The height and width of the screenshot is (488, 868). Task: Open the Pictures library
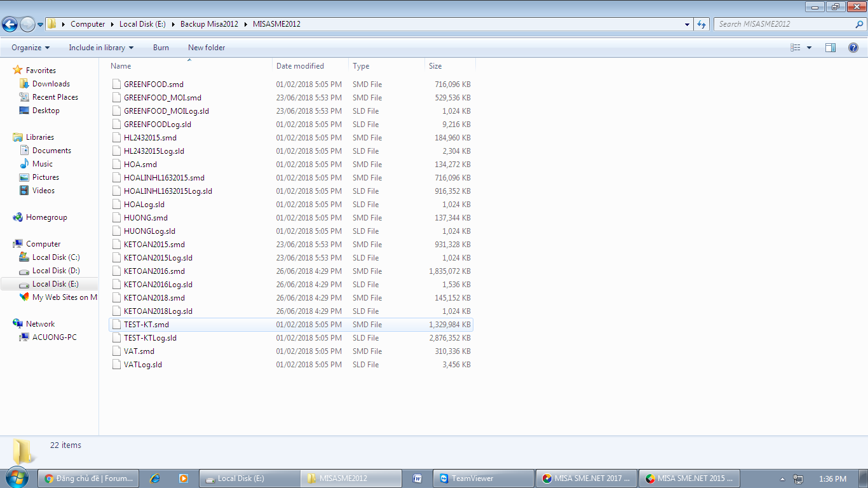(46, 177)
